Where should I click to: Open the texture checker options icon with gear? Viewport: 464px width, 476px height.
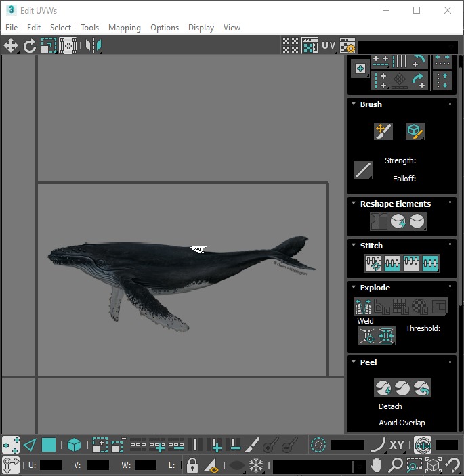[x=347, y=45]
